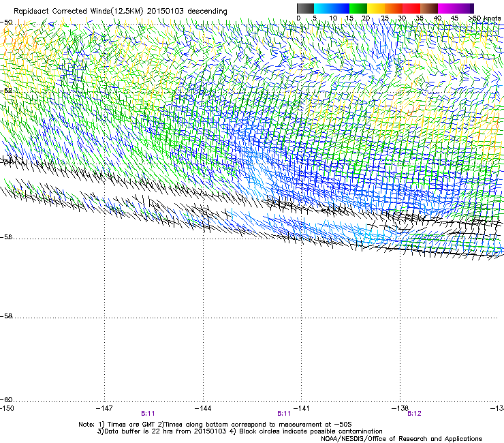Click the -50 latitude axis label
504x443 pixels.
pos(6,22)
